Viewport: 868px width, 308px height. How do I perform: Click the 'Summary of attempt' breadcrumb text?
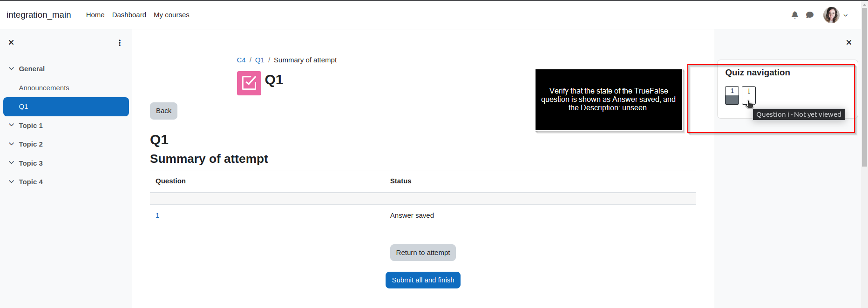pos(305,60)
